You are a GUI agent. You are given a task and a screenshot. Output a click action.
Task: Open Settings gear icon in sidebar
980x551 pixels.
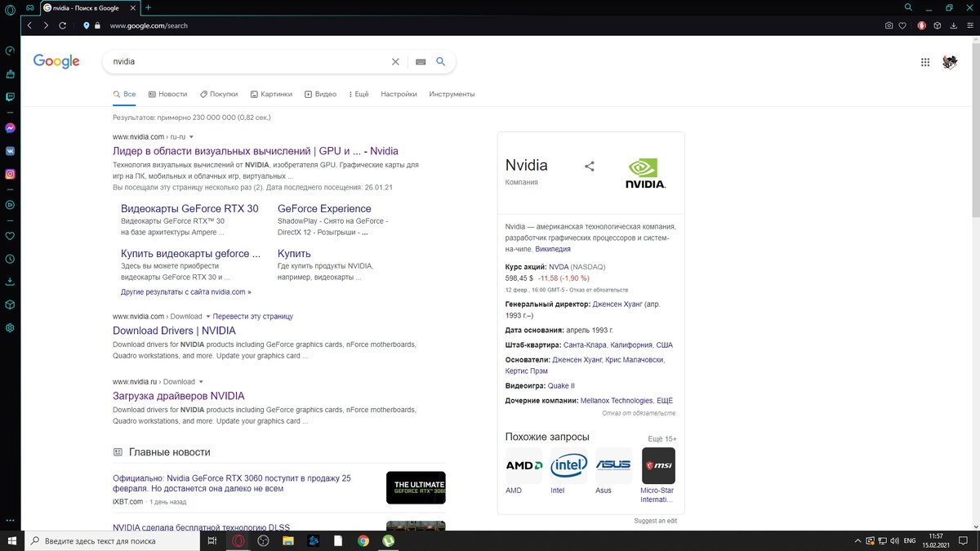(10, 327)
